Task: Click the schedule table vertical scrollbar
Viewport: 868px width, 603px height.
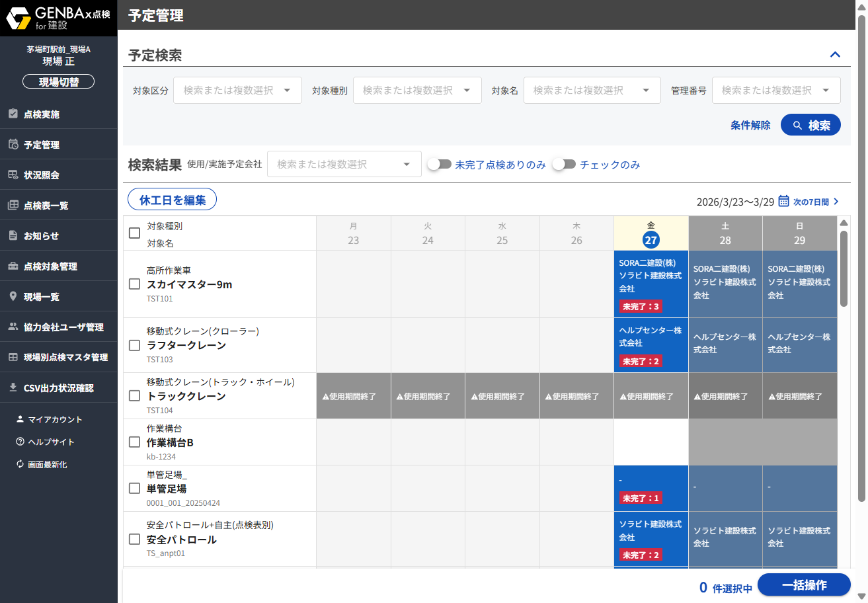Action: point(844,268)
